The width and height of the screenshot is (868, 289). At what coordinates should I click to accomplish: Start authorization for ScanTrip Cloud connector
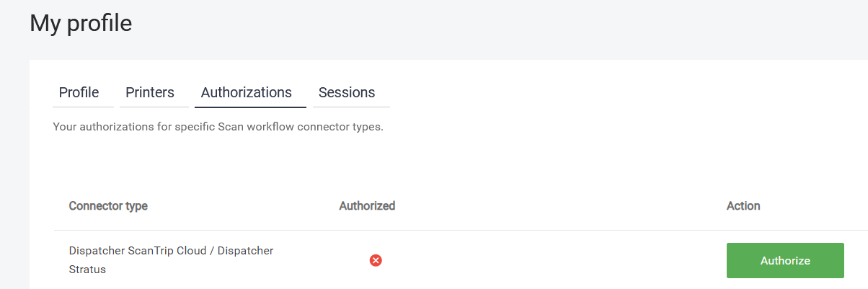coord(785,260)
